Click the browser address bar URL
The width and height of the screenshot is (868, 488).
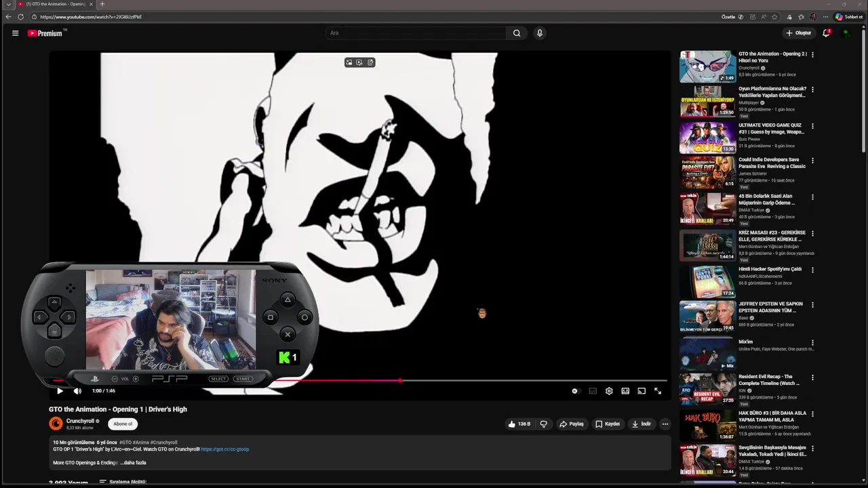[x=91, y=17]
